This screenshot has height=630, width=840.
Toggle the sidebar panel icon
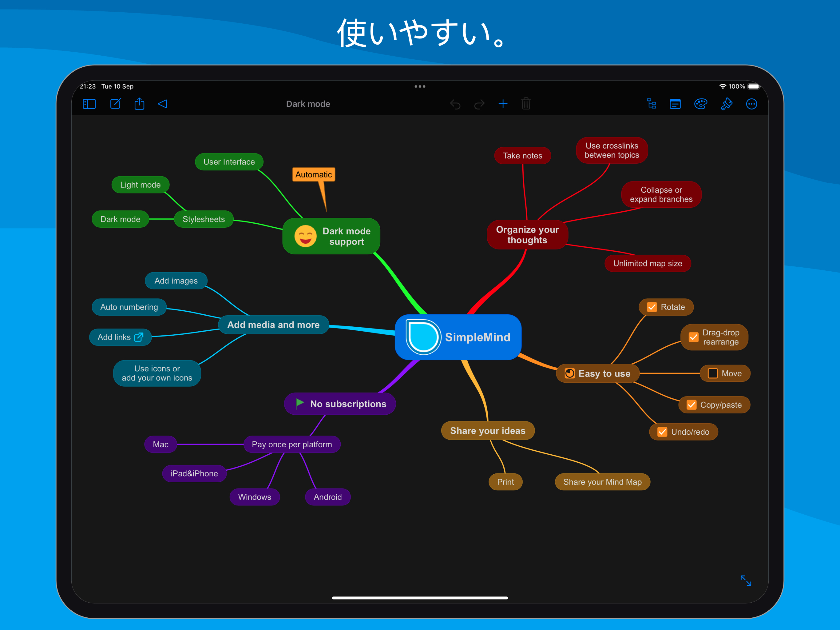pyautogui.click(x=89, y=104)
